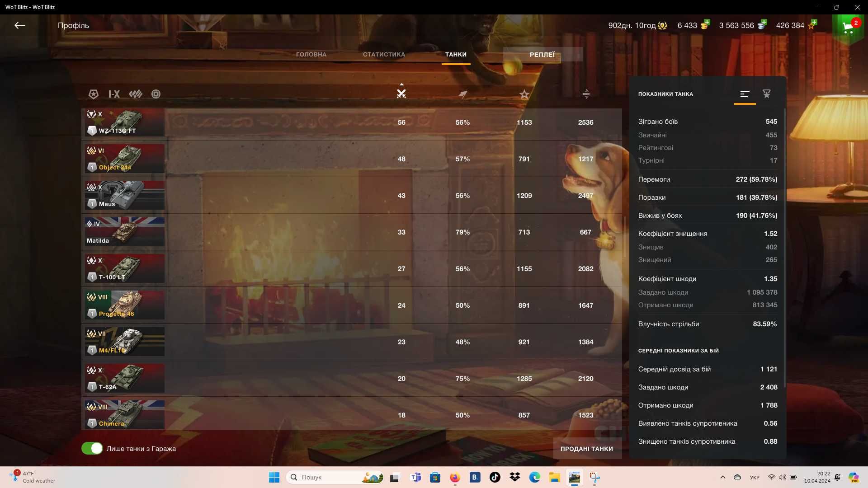Select the Matilda tank
The height and width of the screenshot is (488, 868).
click(351, 232)
